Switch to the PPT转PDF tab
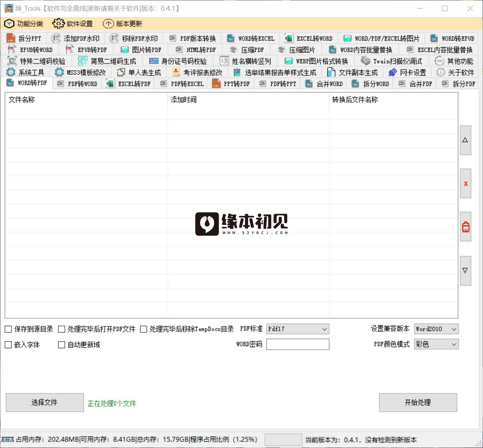This screenshot has height=448, width=483. point(231,84)
